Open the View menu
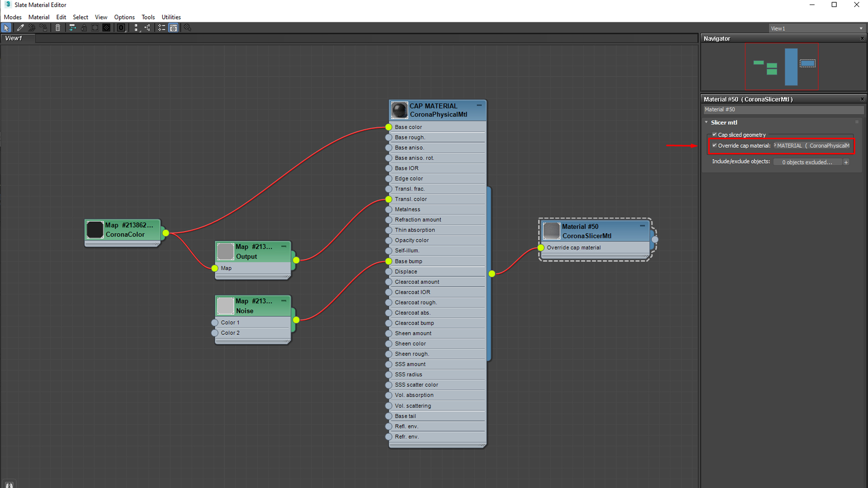The image size is (868, 488). [x=101, y=17]
